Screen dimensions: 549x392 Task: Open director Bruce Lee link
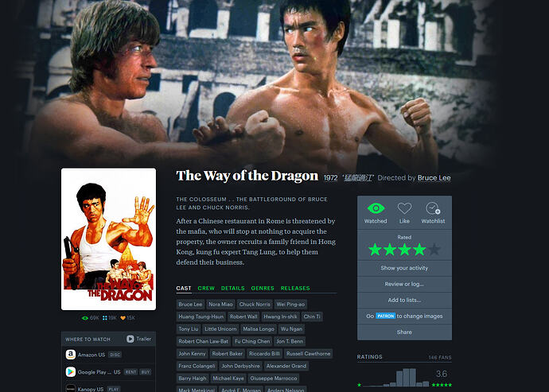[x=434, y=178]
